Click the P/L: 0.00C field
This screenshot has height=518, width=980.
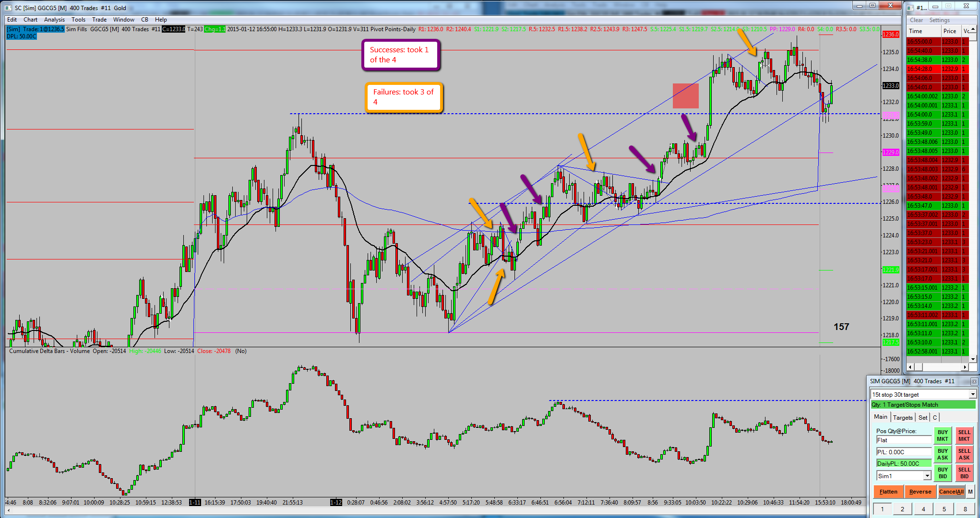pyautogui.click(x=904, y=452)
